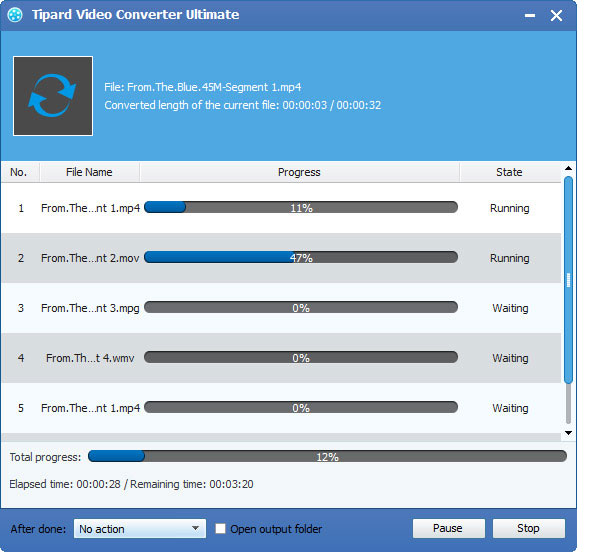Click the After done label
The image size is (600, 552).
pyautogui.click(x=38, y=529)
